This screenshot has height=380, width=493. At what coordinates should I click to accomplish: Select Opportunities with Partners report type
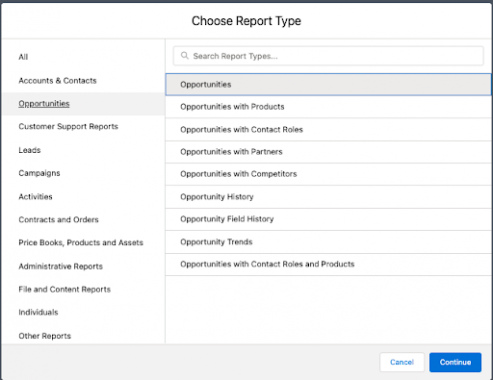click(328, 152)
